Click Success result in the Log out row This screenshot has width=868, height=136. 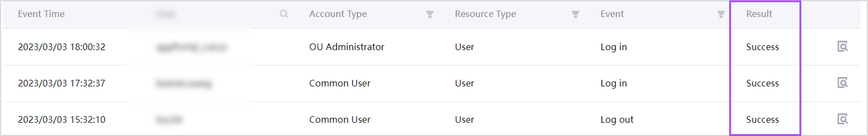(x=762, y=120)
